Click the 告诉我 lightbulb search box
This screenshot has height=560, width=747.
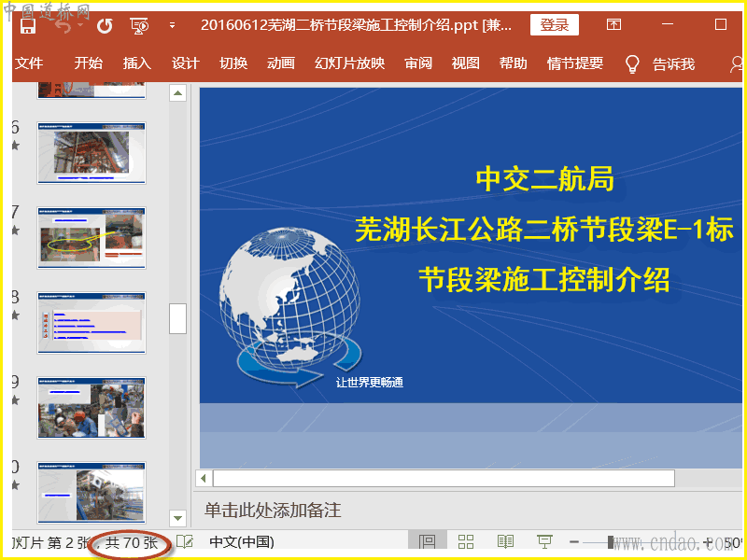[660, 63]
